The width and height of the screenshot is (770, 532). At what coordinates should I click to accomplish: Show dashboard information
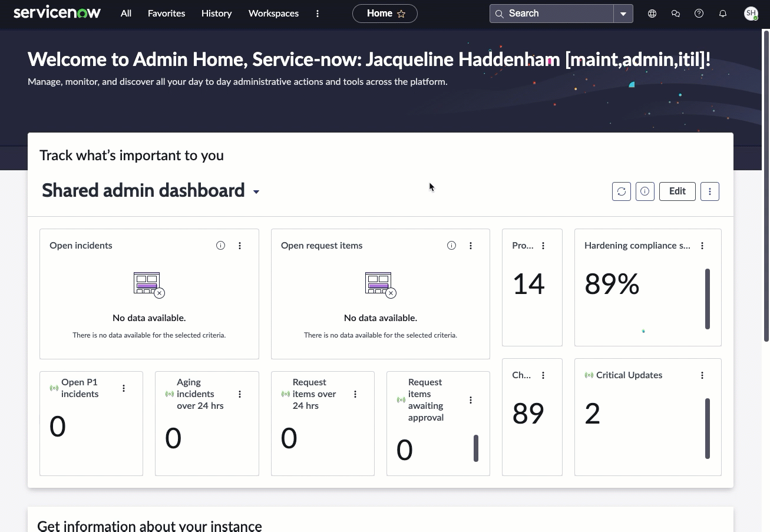[x=645, y=191]
